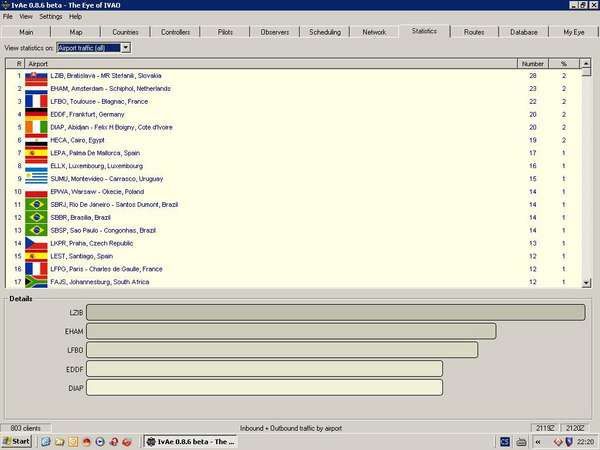
Task: Click the Egypt flag icon for HECA
Action: click(36, 141)
